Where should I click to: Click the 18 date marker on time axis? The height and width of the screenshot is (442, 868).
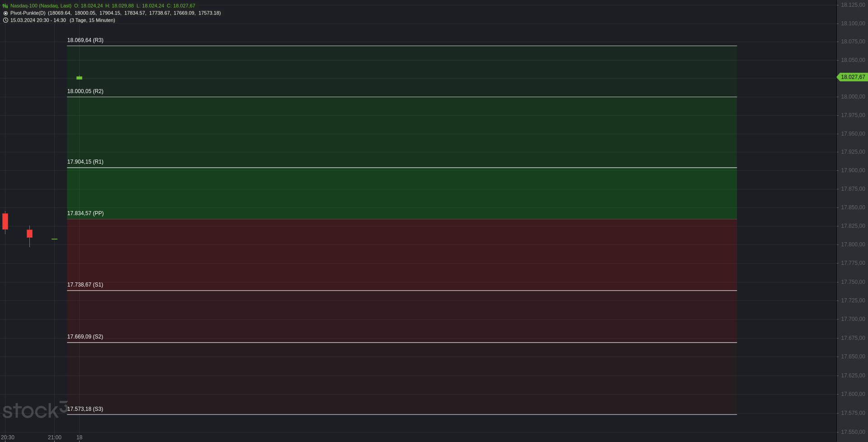click(80, 437)
